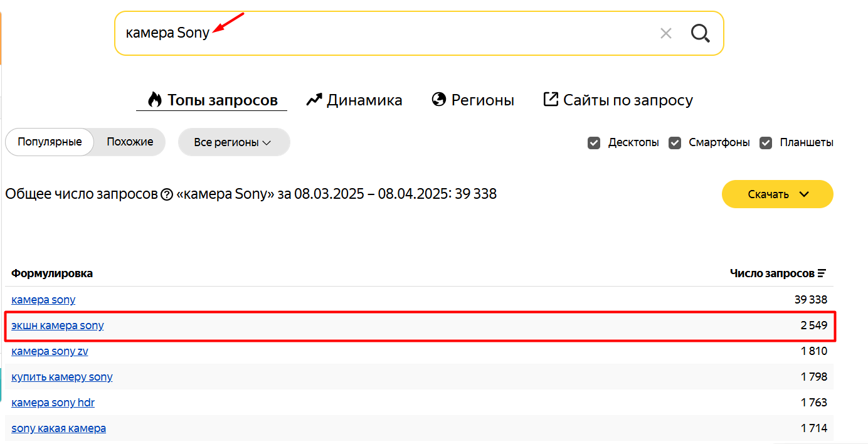Viewport: 868px width, 444px height.
Task: Open the Все регионы dropdown
Action: click(234, 142)
